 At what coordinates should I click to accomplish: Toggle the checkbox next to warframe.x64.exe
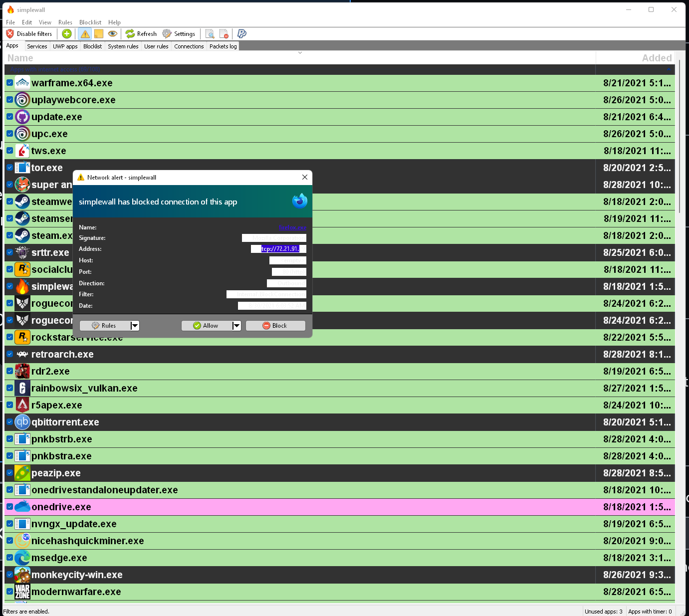tap(9, 83)
